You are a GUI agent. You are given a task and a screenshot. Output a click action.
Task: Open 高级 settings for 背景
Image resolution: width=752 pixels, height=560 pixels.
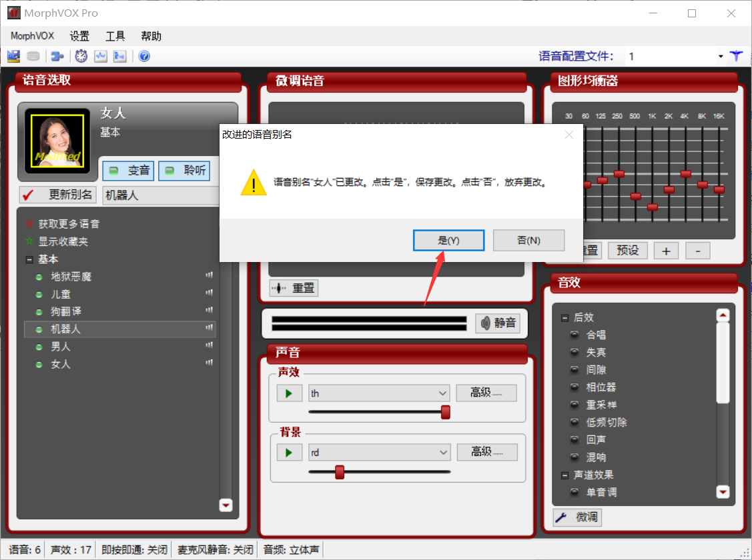(487, 452)
